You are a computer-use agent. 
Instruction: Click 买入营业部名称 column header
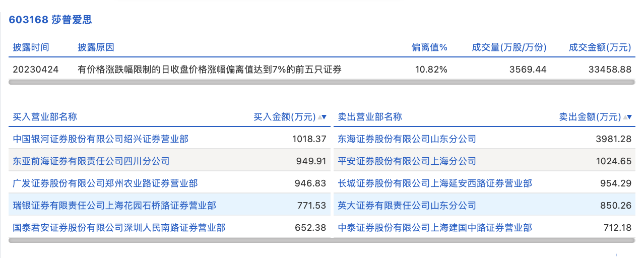[45, 117]
